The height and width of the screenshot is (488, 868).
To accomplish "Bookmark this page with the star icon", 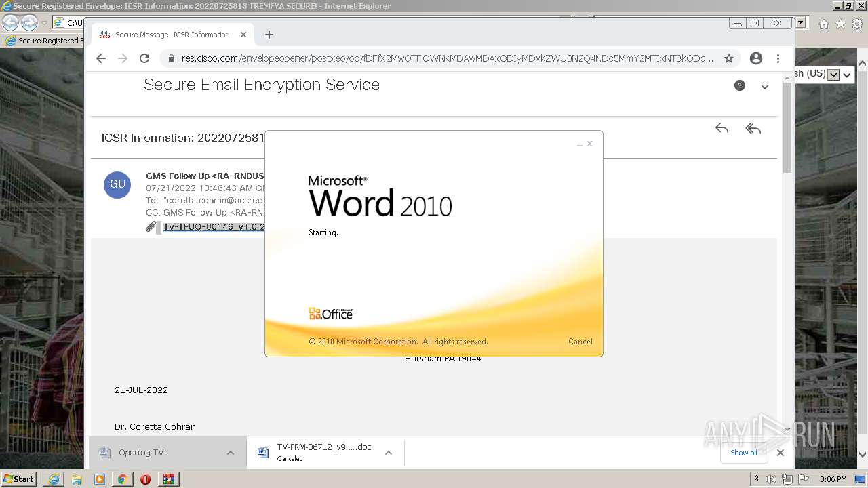I will point(729,58).
